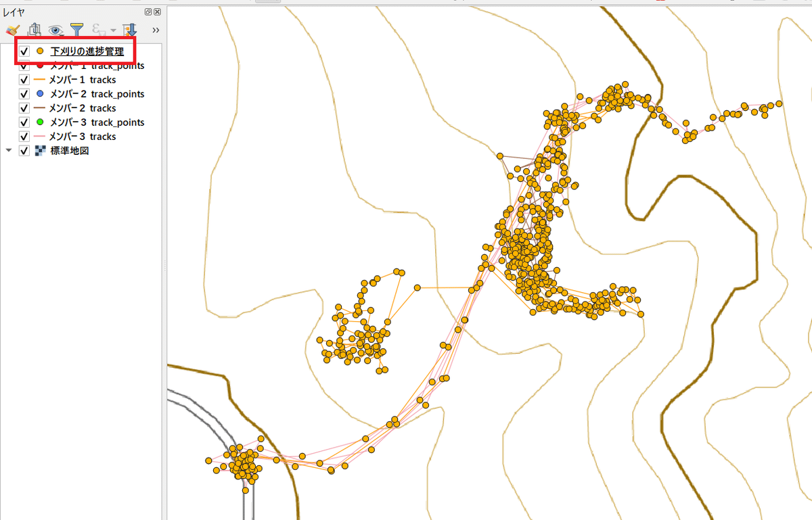Viewport: 812px width, 520px height.
Task: Uncheck the 下刈りの進捗管理 layer checkbox
Action: (x=24, y=51)
